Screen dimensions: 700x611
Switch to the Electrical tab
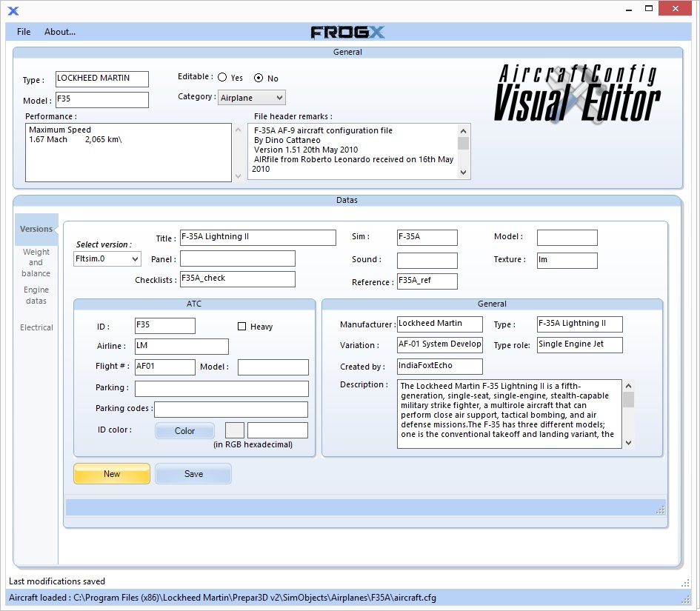click(36, 327)
